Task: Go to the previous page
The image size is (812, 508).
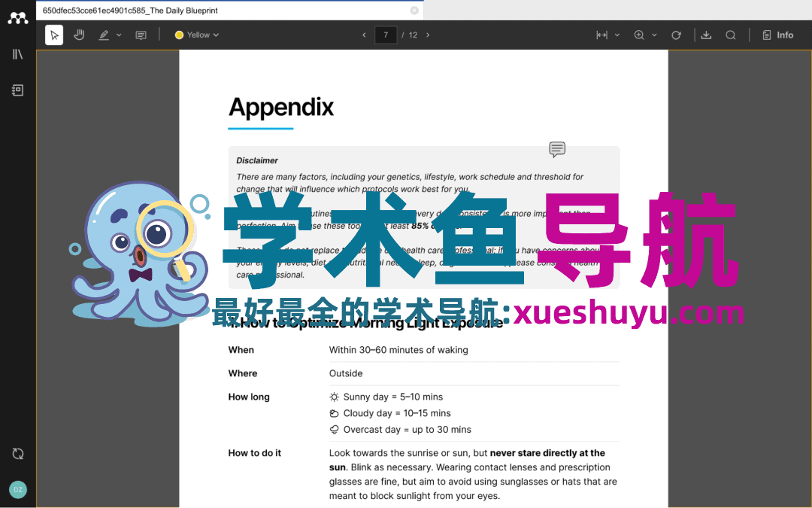Action: tap(365, 35)
